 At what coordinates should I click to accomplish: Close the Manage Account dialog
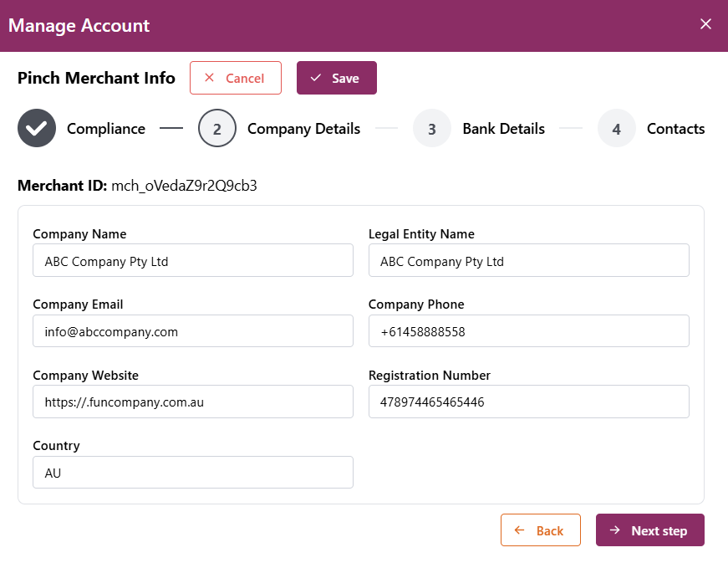point(705,24)
